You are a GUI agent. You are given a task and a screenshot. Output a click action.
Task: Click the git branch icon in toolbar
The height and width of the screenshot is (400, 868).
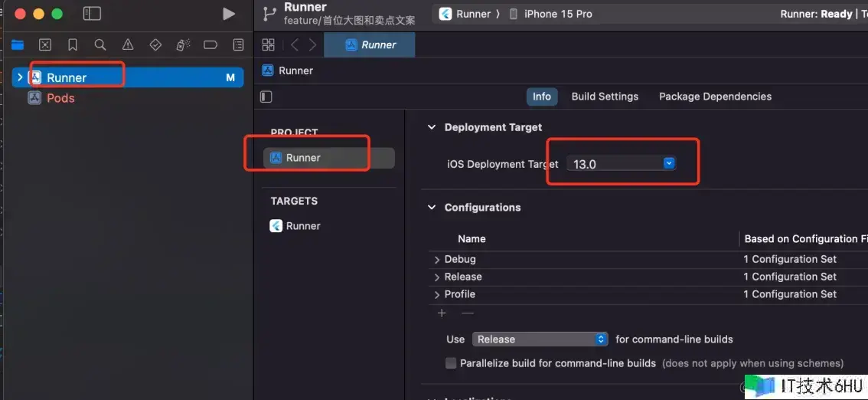[269, 14]
